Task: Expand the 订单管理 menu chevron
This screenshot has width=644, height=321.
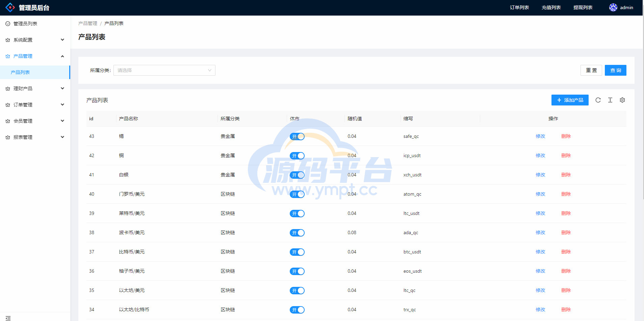Action: (x=62, y=105)
